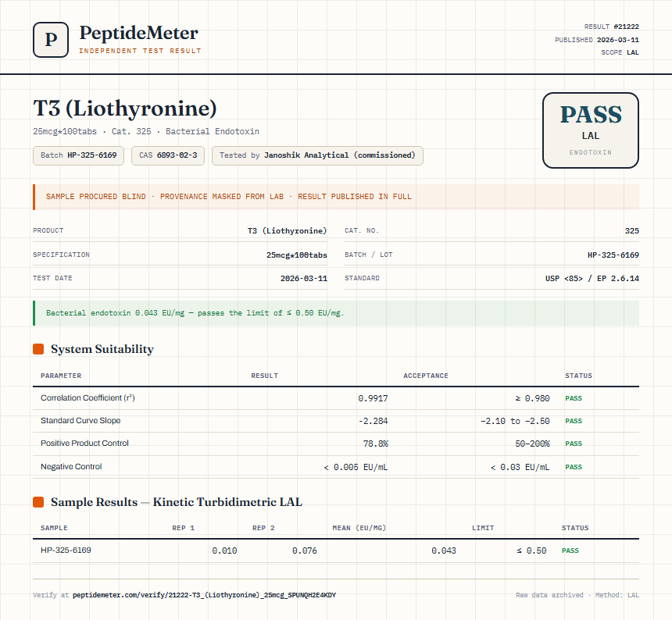Image resolution: width=672 pixels, height=620 pixels.
Task: Click the PeptideMeter P logo icon
Action: (51, 40)
